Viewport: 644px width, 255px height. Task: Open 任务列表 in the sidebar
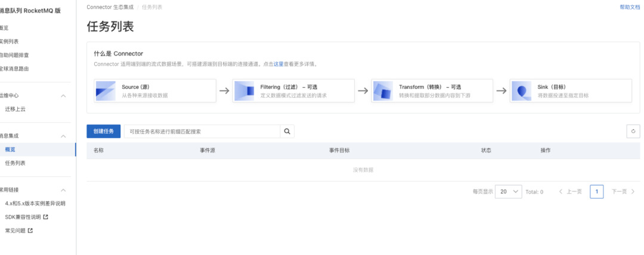coord(15,163)
